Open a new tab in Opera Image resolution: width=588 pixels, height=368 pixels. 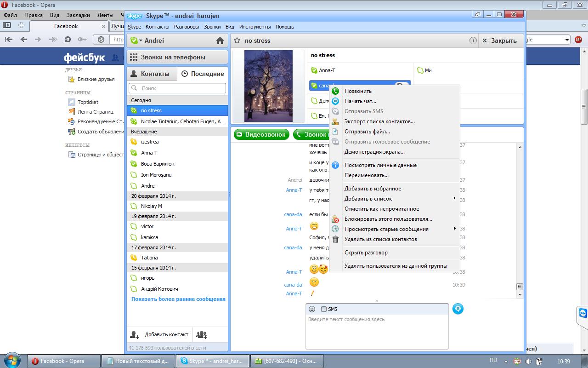(21, 26)
